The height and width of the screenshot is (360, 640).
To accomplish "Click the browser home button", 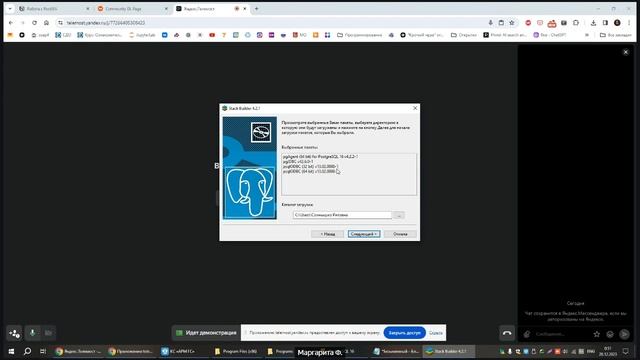I will point(46,23).
